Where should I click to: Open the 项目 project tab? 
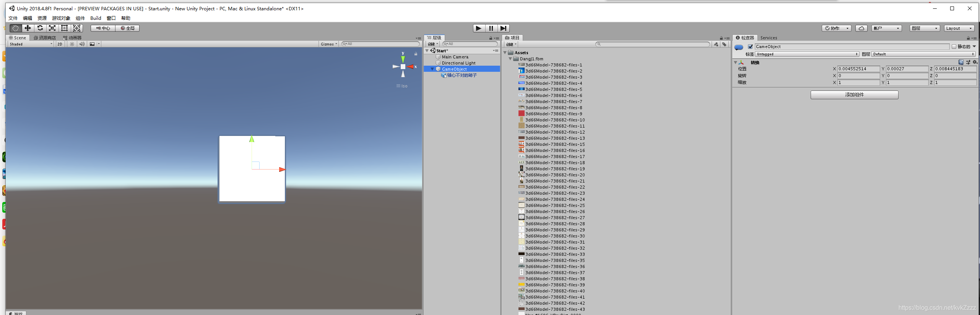point(512,38)
